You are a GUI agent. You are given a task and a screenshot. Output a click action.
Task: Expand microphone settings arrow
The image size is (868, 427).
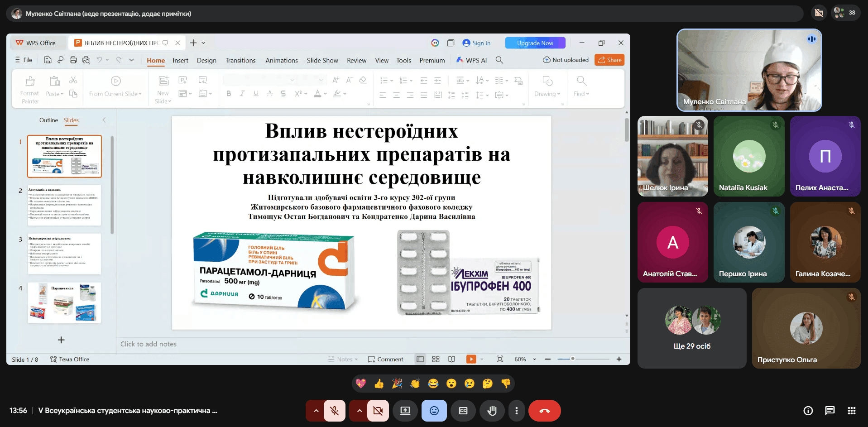click(316, 411)
